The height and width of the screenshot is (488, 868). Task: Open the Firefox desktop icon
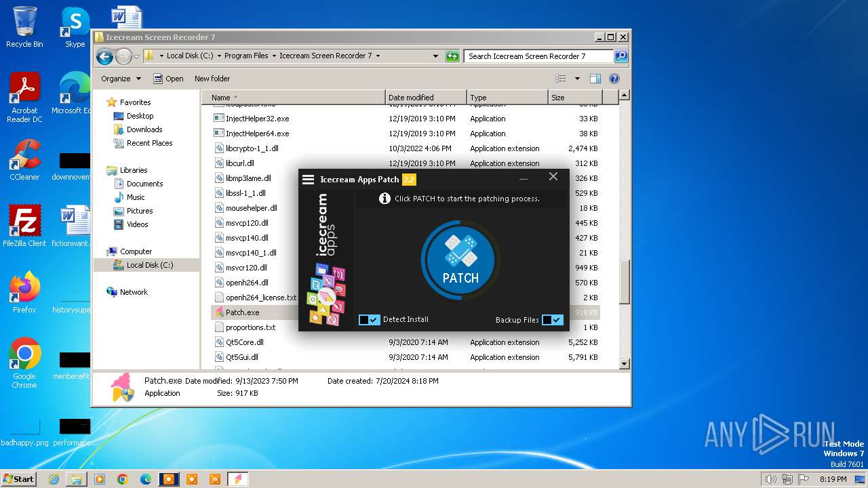[x=24, y=293]
